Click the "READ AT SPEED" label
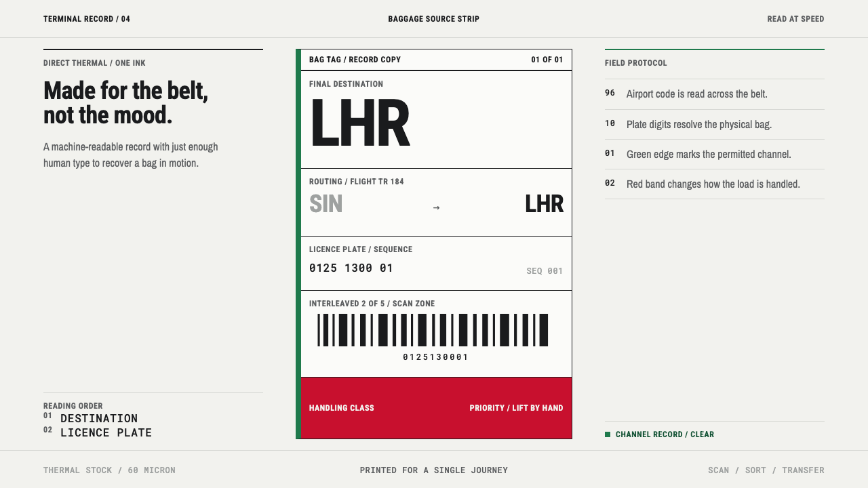868x488 pixels. (x=795, y=19)
